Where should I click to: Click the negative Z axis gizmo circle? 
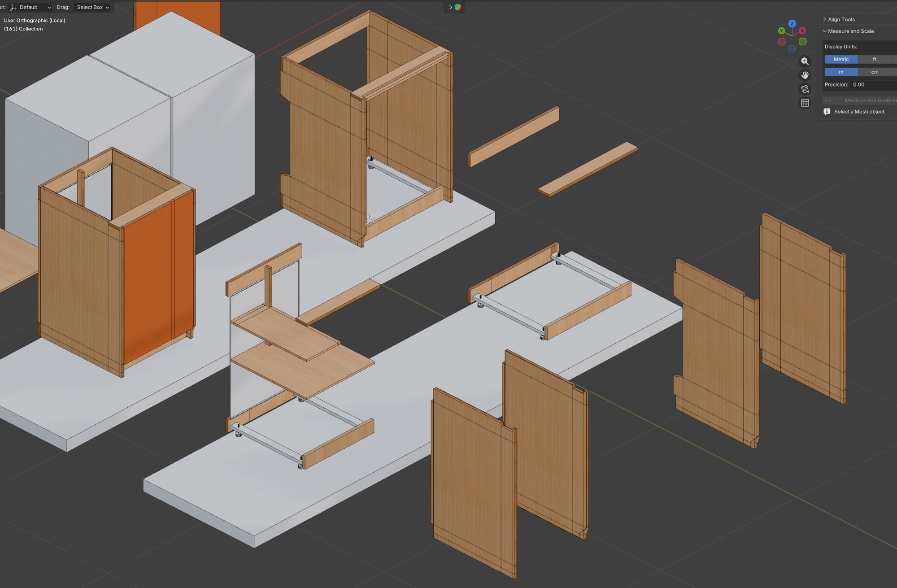[792, 48]
